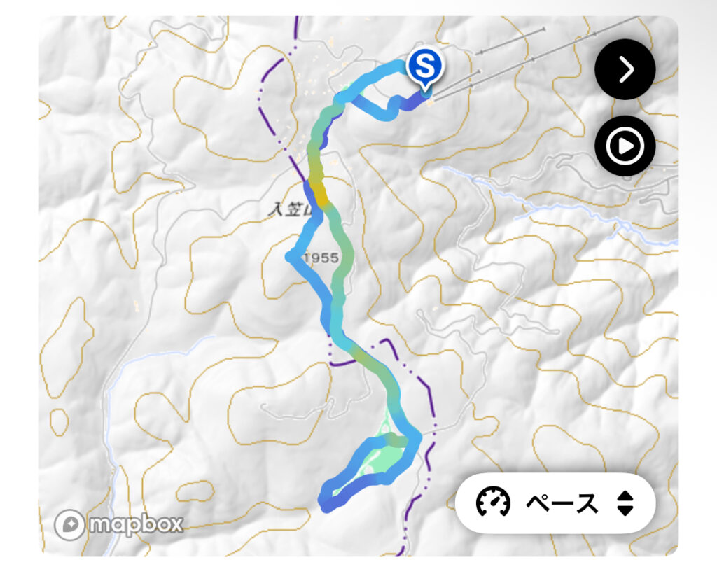Click the 入笠山 mountain label
The width and height of the screenshot is (717, 588).
click(288, 209)
